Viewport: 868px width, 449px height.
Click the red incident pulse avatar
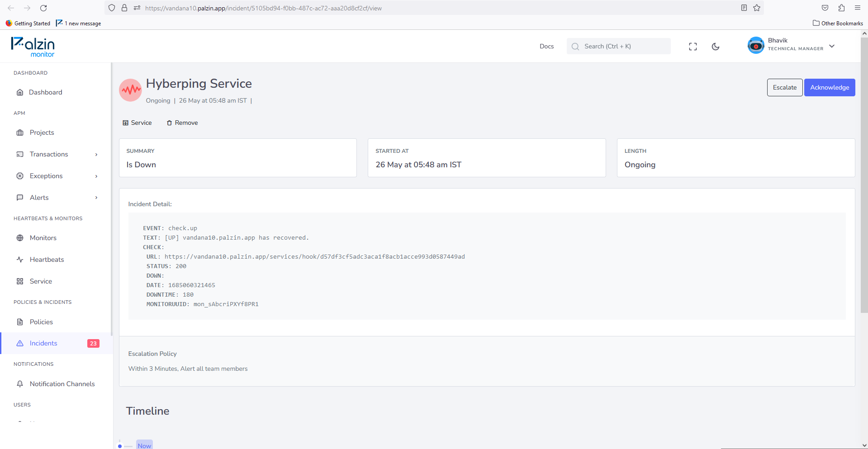click(130, 90)
